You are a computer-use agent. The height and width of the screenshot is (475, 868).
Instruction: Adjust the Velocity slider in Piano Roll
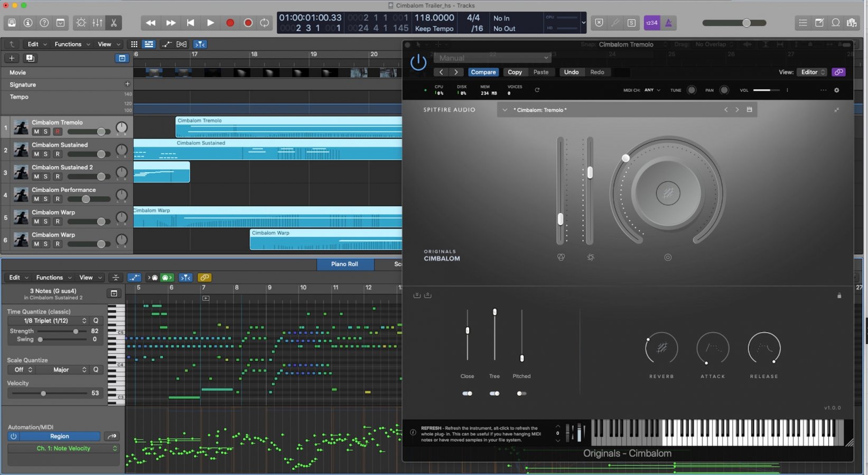pos(43,393)
